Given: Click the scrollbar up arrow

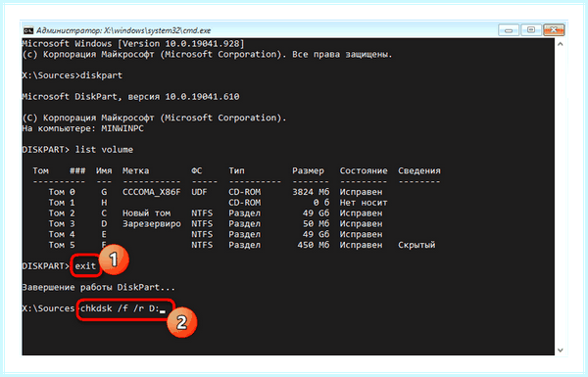Looking at the screenshot, I should tap(561, 44).
